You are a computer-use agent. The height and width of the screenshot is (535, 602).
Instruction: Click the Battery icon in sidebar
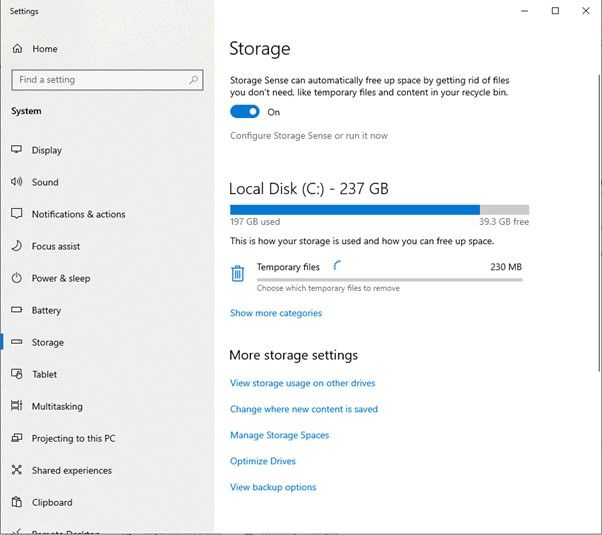point(17,310)
